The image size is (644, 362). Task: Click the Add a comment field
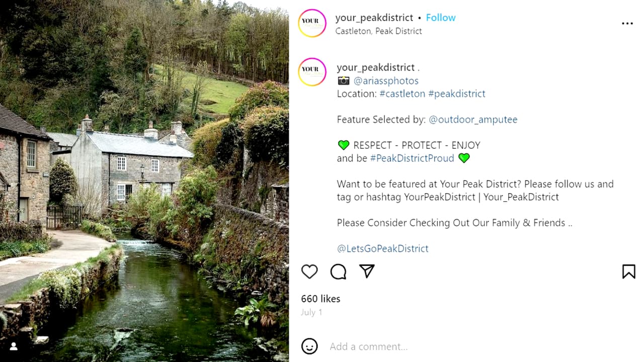point(369,346)
